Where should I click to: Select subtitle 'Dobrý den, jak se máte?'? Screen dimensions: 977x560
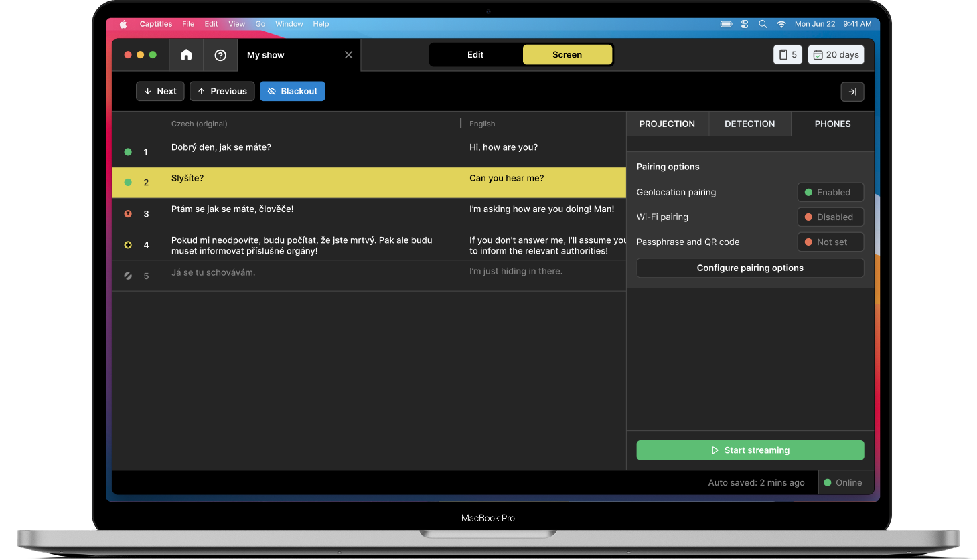tap(221, 148)
